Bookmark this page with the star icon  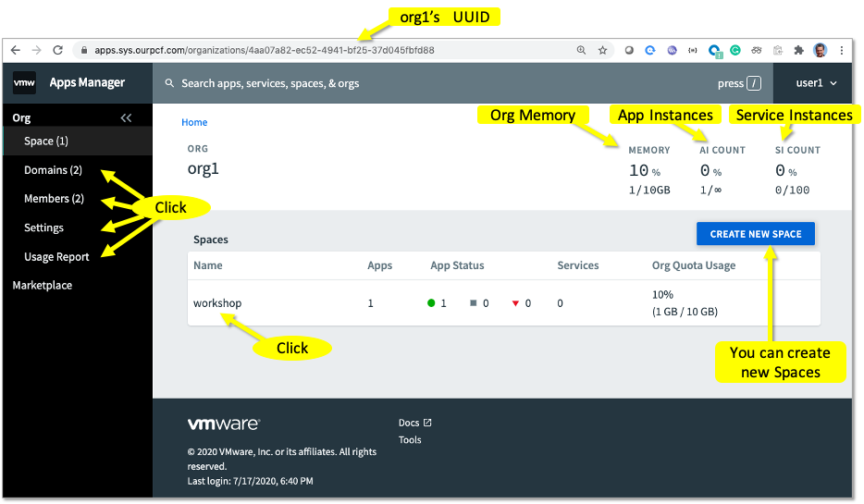point(603,50)
